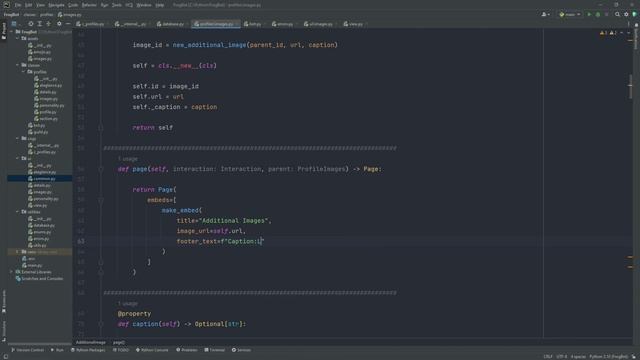Select emojis.py in assets folder

tap(40, 52)
